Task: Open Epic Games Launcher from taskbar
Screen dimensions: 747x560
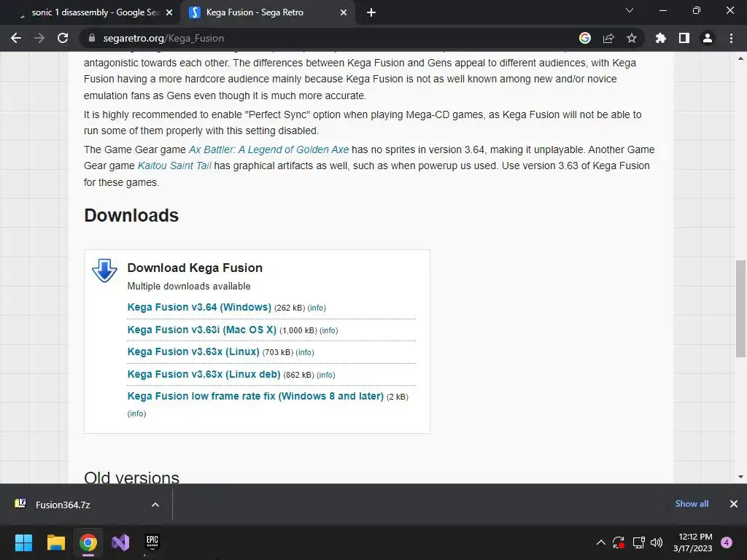Action: 152,542
